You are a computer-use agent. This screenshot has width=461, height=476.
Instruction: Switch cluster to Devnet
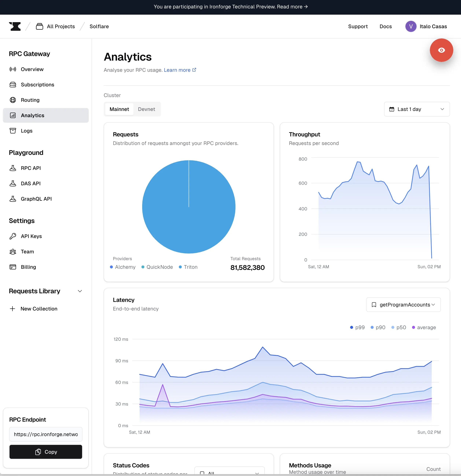tap(147, 109)
